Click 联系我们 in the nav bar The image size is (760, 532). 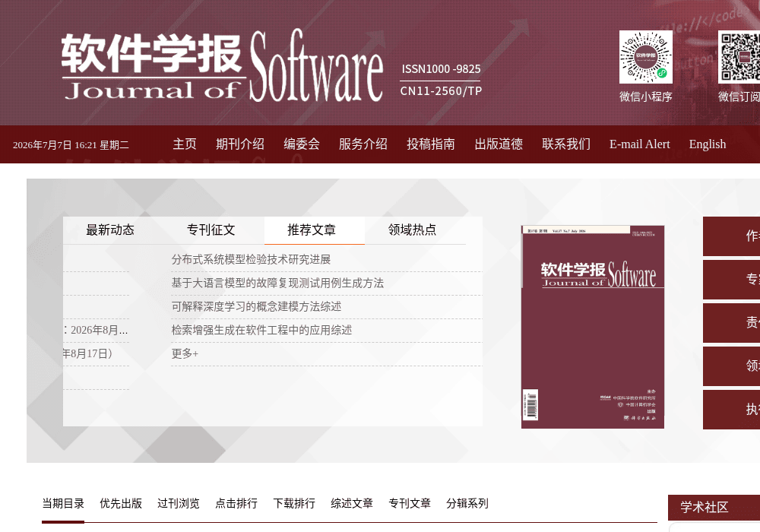[x=566, y=144]
